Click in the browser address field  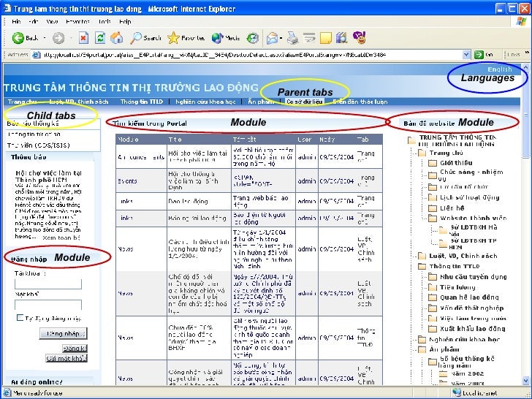[251, 55]
